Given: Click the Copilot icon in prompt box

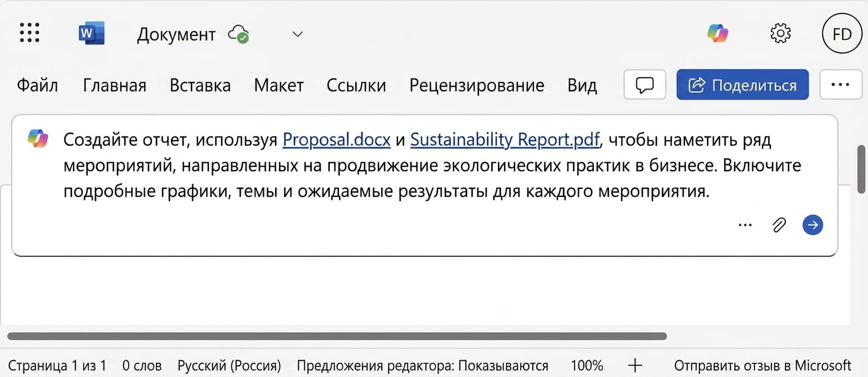Looking at the screenshot, I should 38,138.
